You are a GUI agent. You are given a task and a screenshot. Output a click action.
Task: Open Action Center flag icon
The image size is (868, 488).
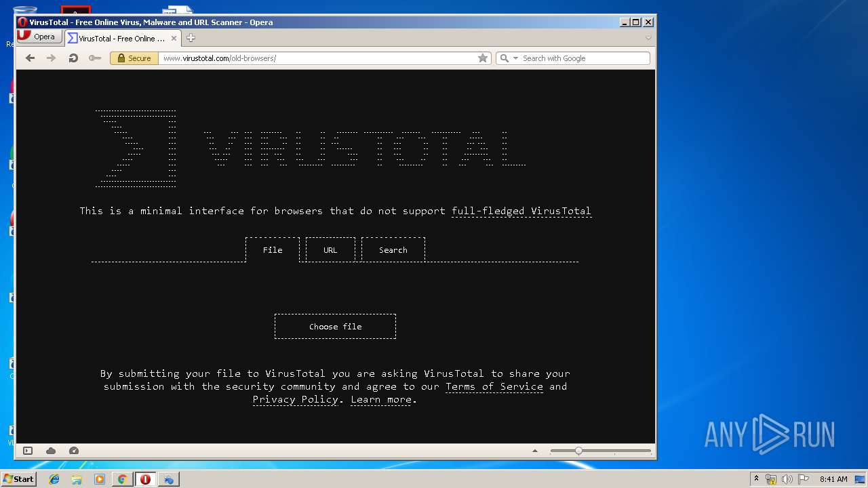[804, 479]
